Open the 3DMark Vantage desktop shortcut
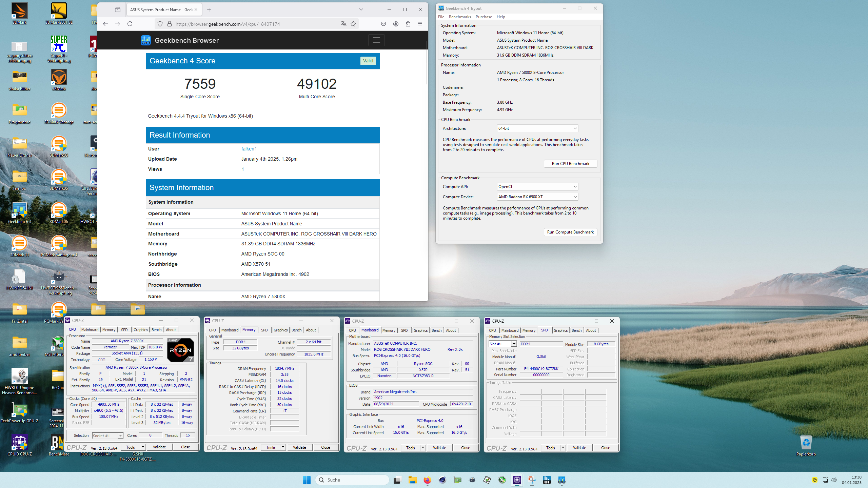The width and height of the screenshot is (868, 488). point(59,113)
